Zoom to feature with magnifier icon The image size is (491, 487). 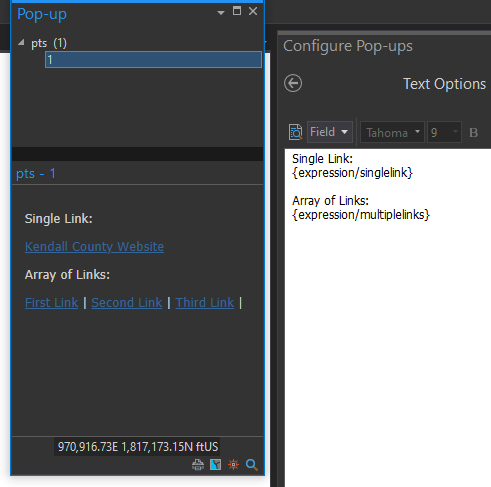coord(252,464)
